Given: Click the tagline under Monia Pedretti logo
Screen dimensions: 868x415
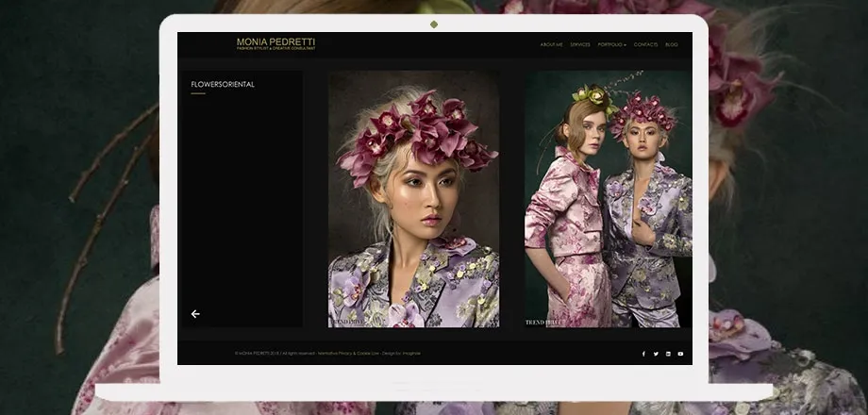Looking at the screenshot, I should (275, 48).
